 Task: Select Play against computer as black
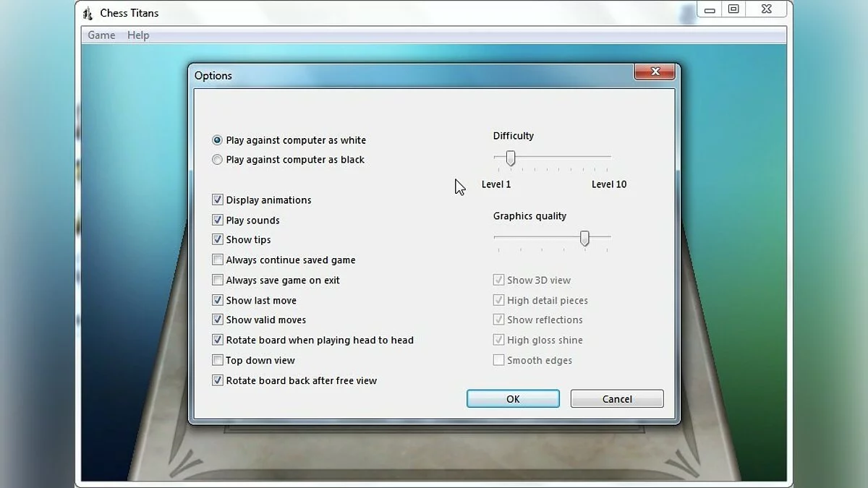(x=217, y=160)
